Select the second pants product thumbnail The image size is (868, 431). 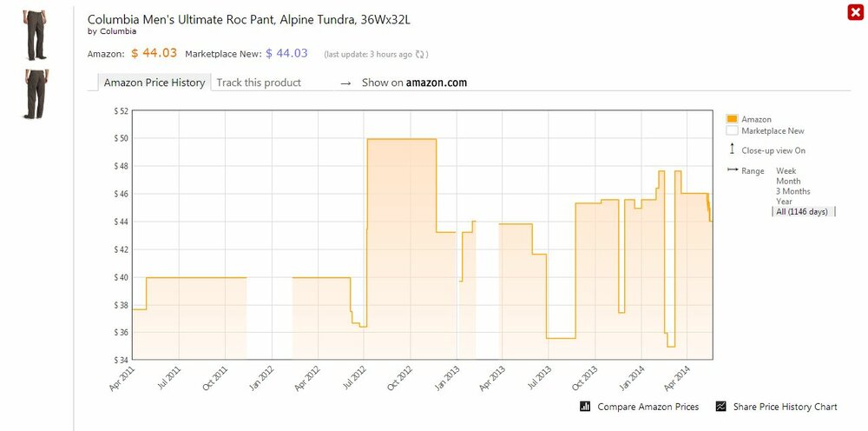[36, 94]
